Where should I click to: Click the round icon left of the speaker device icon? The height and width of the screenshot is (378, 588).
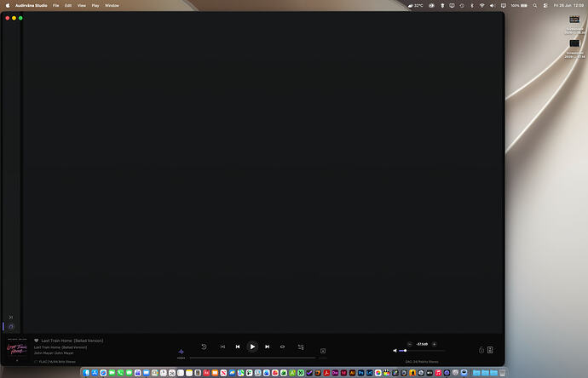(x=481, y=350)
